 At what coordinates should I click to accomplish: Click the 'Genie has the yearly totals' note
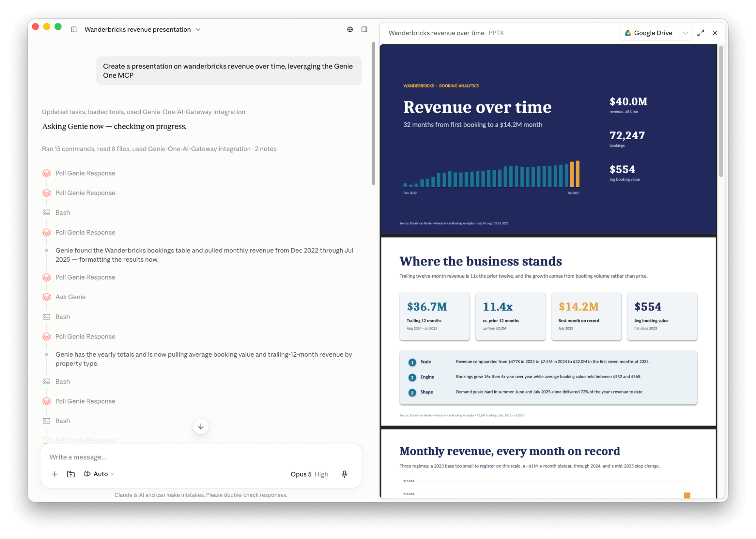point(204,359)
